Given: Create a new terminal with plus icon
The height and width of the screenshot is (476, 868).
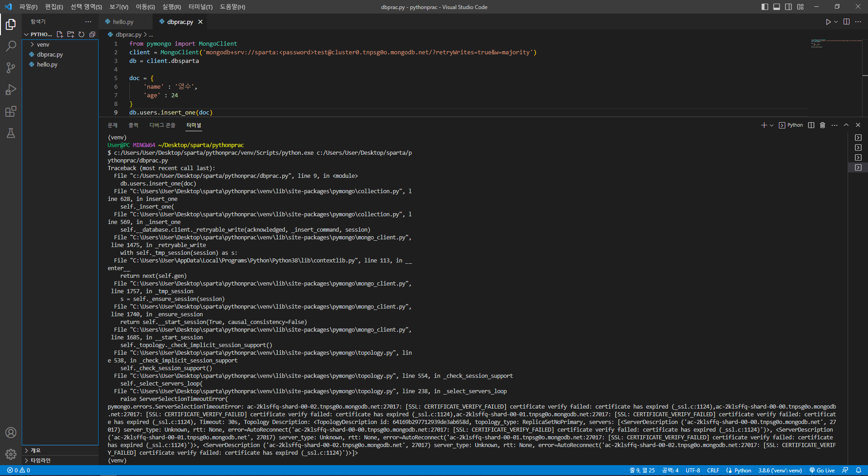Looking at the screenshot, I should pyautogui.click(x=764, y=125).
